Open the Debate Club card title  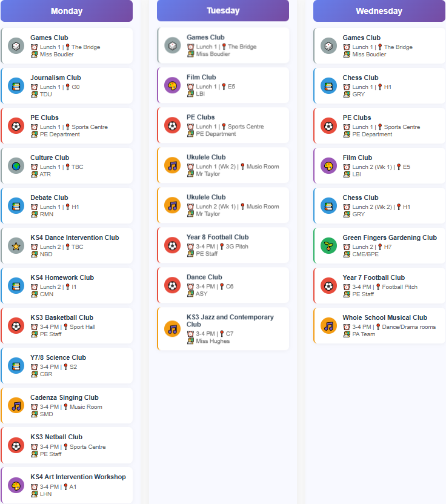[x=49, y=197]
